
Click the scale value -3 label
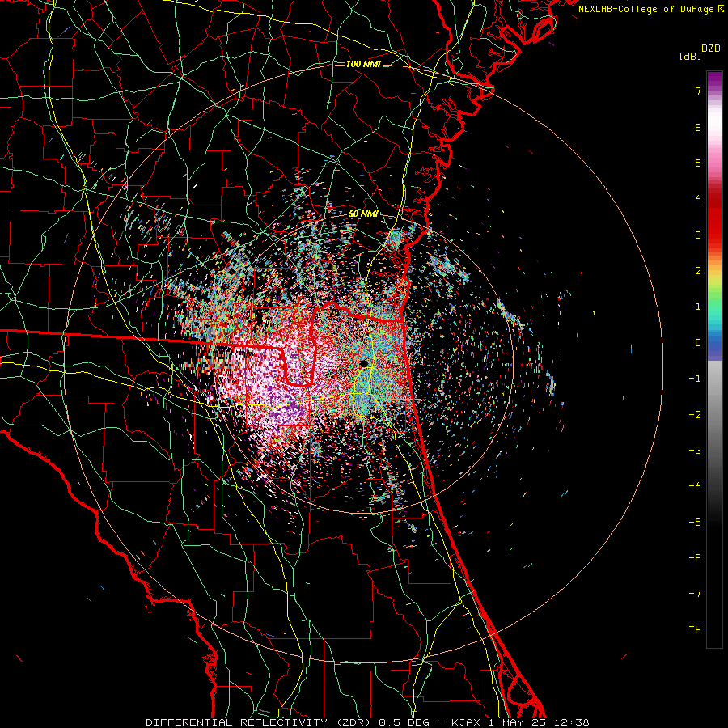[x=695, y=450]
